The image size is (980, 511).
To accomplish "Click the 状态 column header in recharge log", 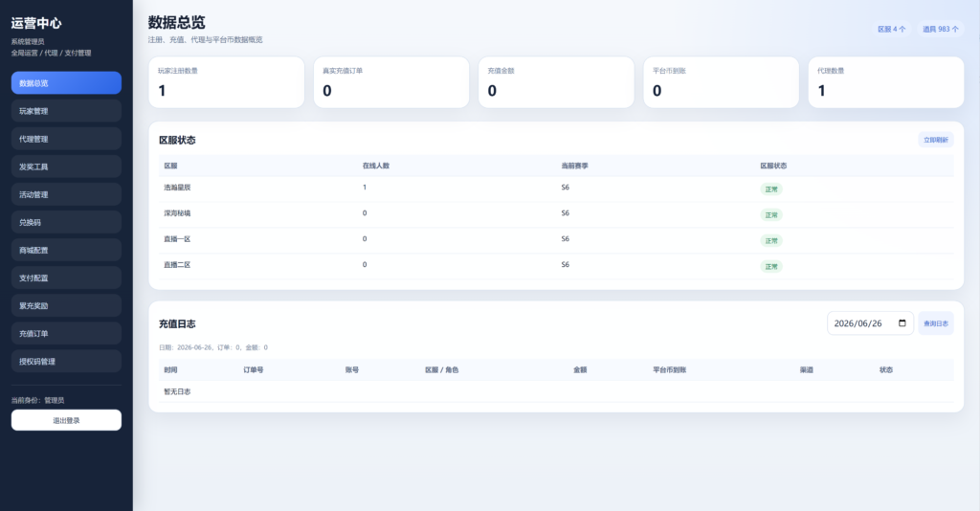I will [x=885, y=369].
